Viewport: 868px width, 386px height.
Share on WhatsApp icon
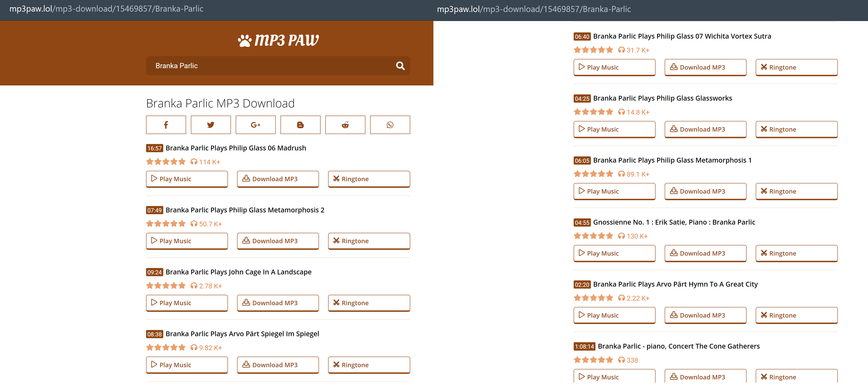(390, 125)
